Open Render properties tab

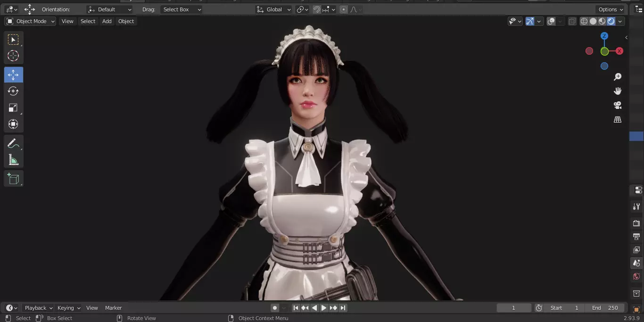tap(636, 223)
